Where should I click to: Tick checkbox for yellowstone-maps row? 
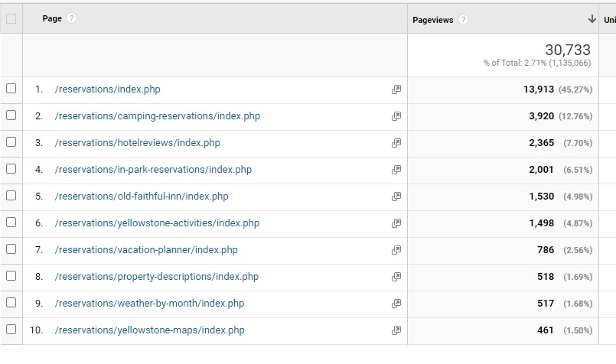point(11,330)
